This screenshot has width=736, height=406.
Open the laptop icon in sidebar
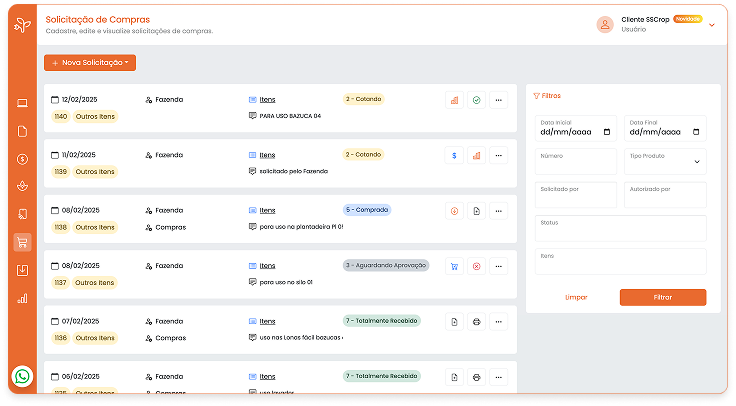coord(23,103)
